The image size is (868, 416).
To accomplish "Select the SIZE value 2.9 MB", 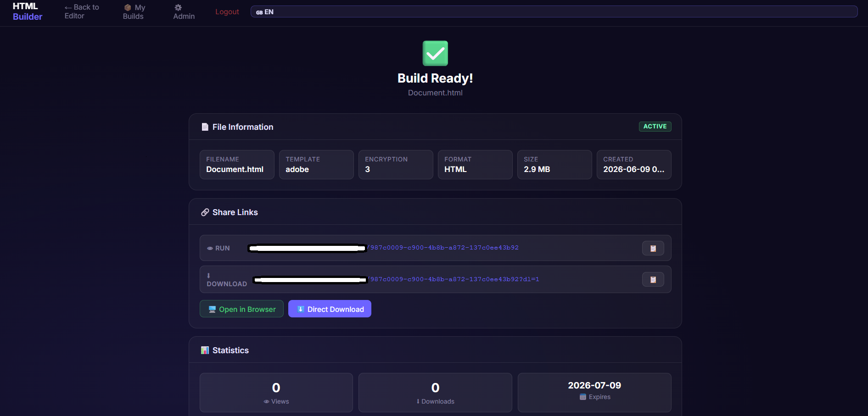I will pyautogui.click(x=537, y=169).
